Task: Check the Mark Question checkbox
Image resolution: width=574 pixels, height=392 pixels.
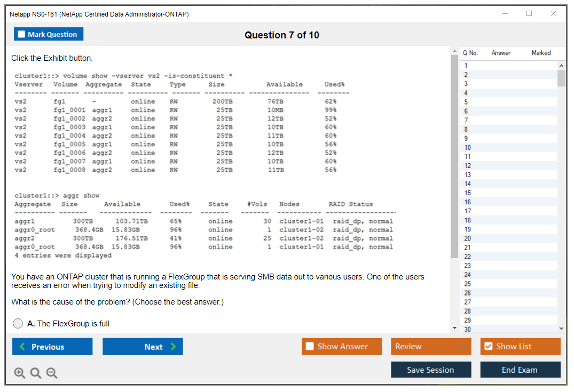Action: 22,35
